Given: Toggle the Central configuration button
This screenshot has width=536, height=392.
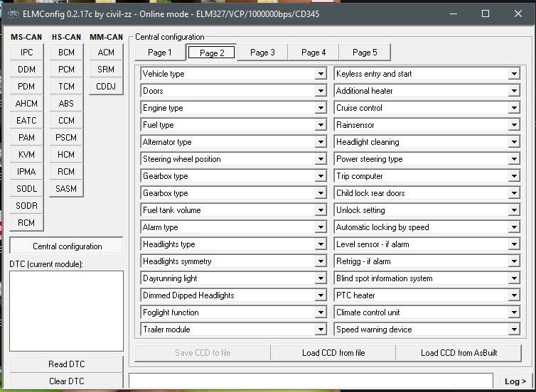Looking at the screenshot, I should pyautogui.click(x=67, y=246).
